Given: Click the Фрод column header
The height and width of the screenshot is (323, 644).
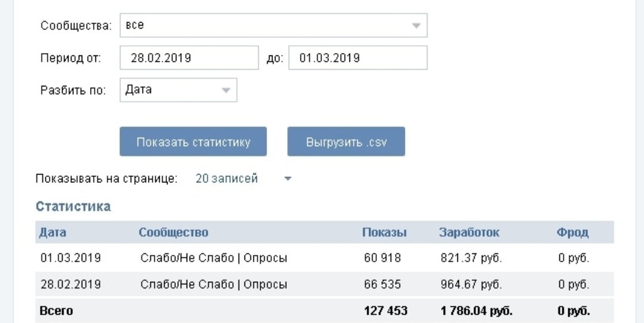Looking at the screenshot, I should tap(572, 232).
